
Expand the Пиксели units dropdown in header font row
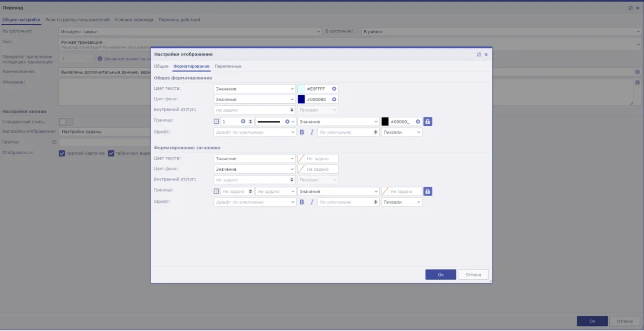pyautogui.click(x=401, y=202)
